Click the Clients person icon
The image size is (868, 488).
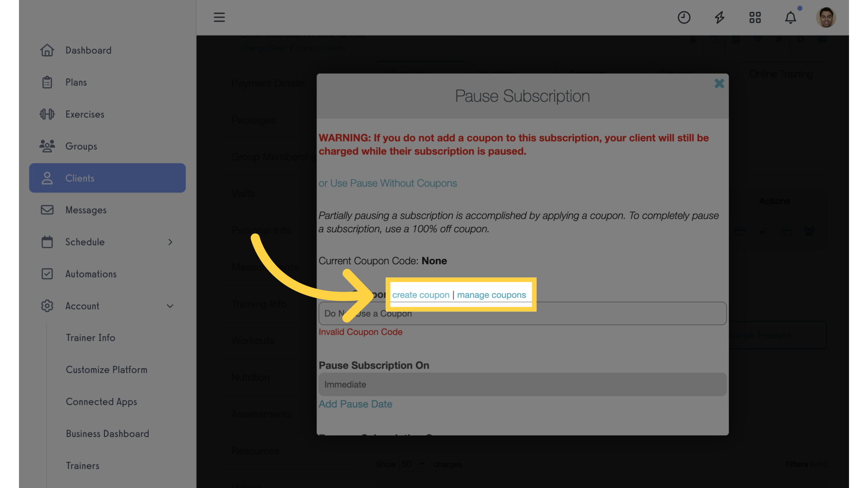47,178
